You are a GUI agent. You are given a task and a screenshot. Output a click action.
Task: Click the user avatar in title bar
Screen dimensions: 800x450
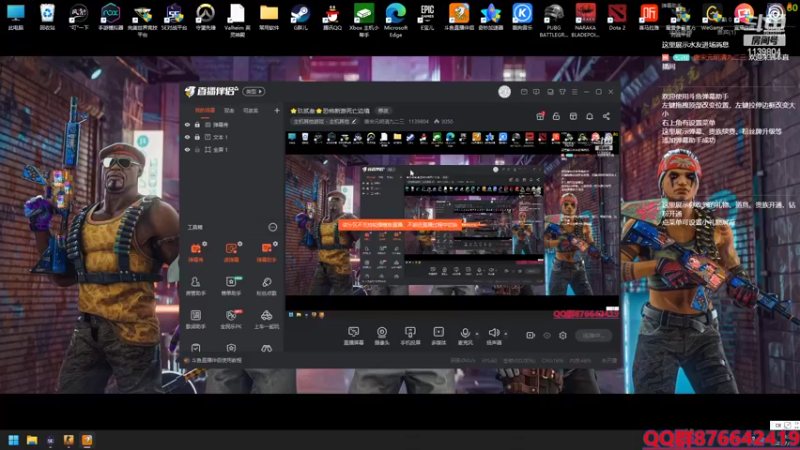click(505, 91)
